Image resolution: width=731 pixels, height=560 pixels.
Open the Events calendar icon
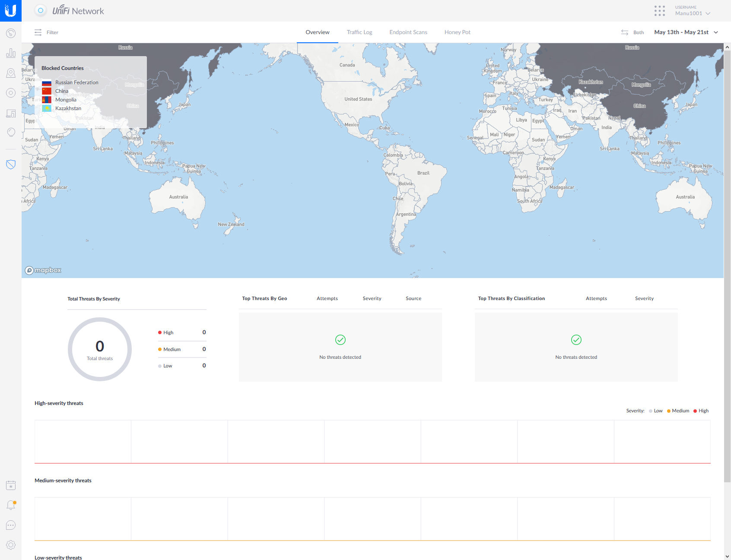(x=11, y=485)
